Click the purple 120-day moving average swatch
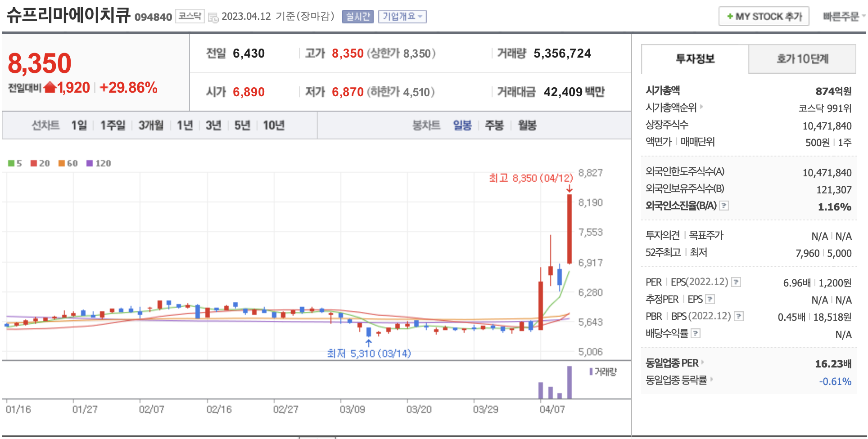The image size is (868, 439). pyautogui.click(x=90, y=163)
